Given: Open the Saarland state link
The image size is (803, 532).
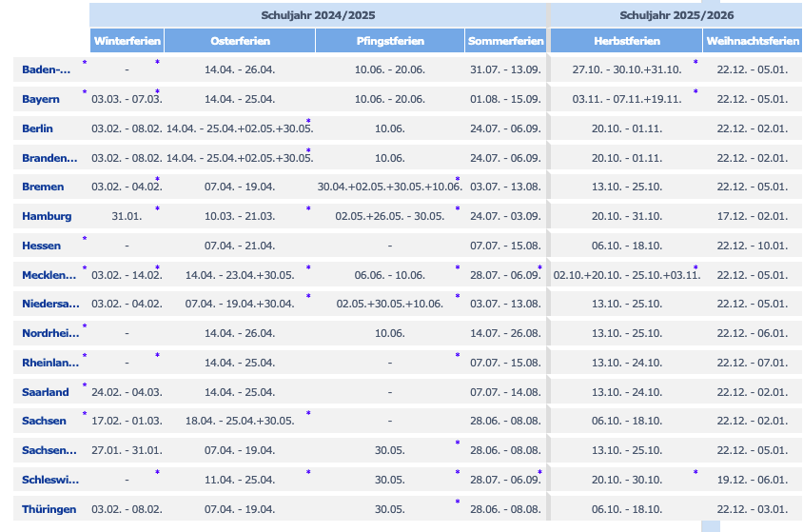Looking at the screenshot, I should pos(45,392).
